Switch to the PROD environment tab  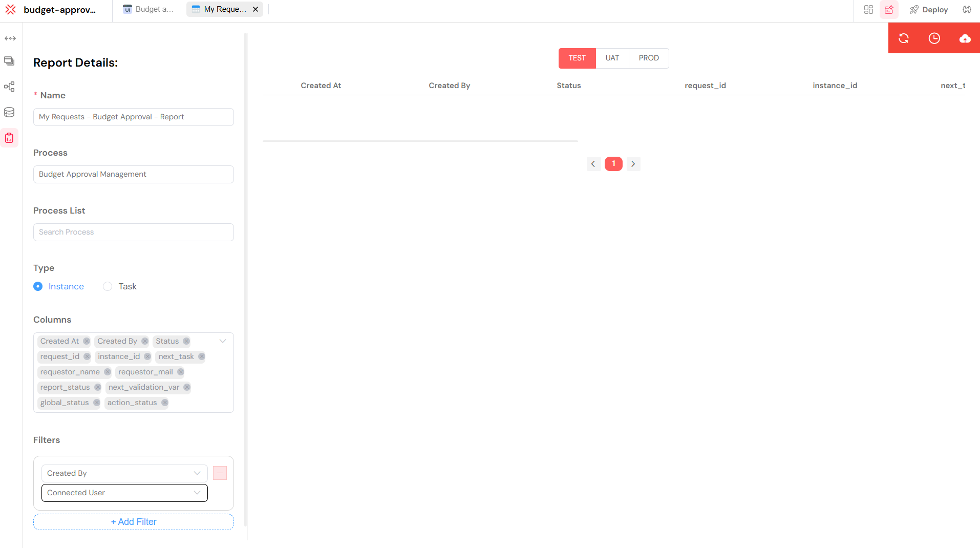(649, 58)
